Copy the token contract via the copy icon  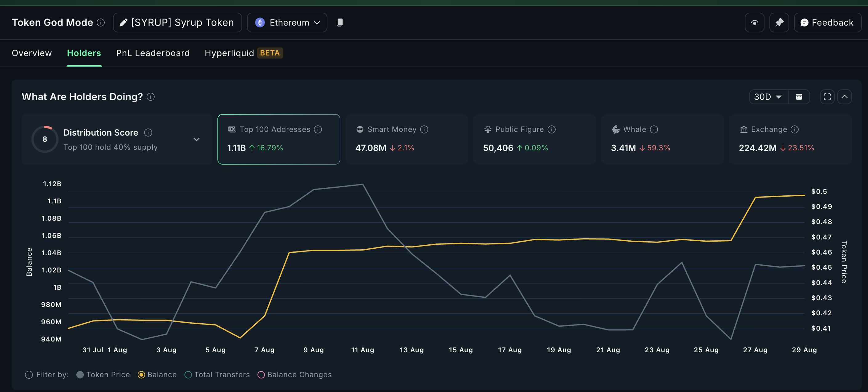click(340, 22)
